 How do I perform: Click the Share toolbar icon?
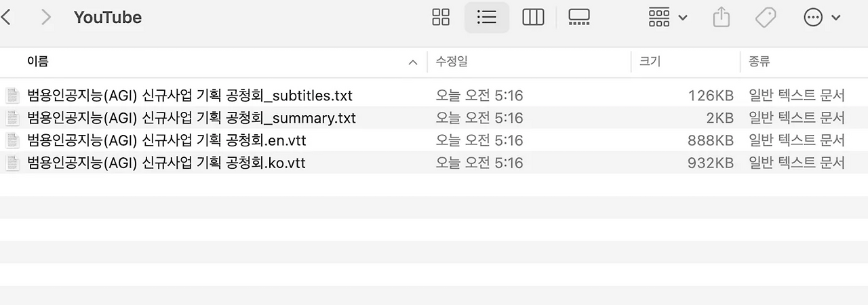(x=721, y=17)
